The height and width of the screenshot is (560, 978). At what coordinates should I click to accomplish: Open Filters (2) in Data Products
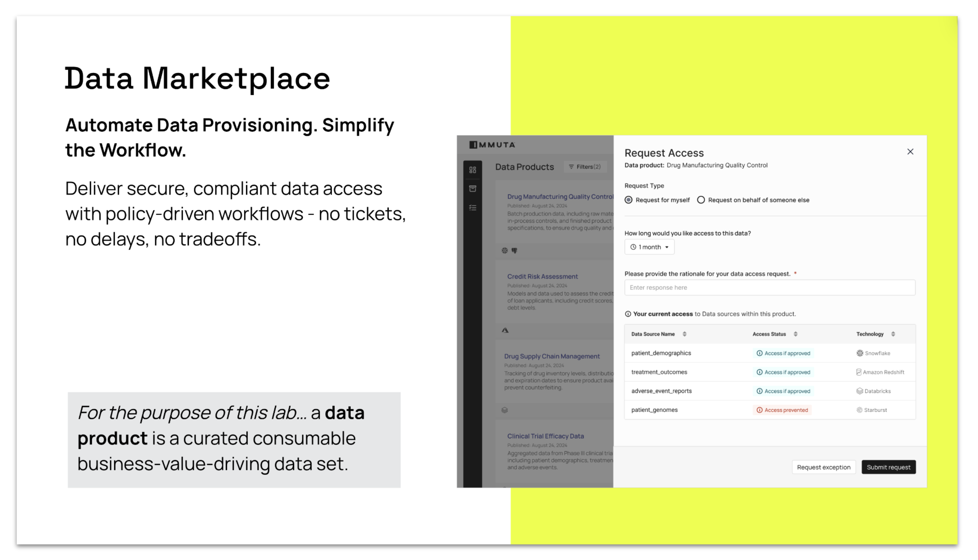coord(585,167)
